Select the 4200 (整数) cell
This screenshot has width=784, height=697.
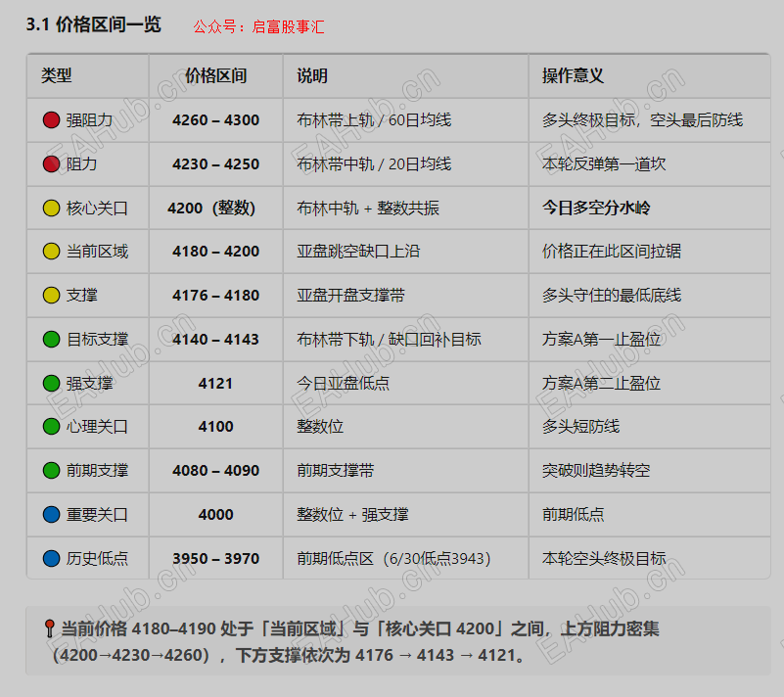211,208
